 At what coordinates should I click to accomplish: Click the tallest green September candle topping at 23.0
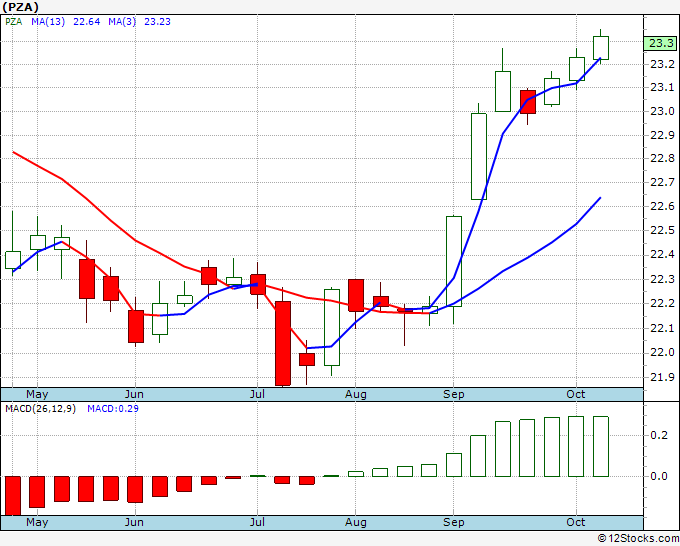[479, 156]
